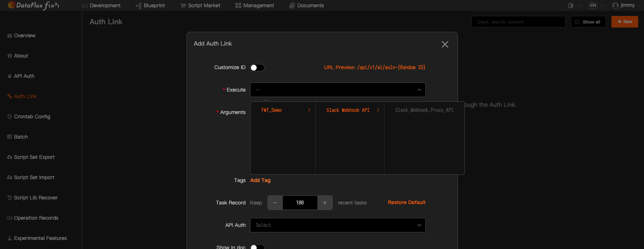The image size is (644, 249).
Task: Choose the Slack_Webhook_Proxy_API function option
Action: pyautogui.click(x=424, y=110)
